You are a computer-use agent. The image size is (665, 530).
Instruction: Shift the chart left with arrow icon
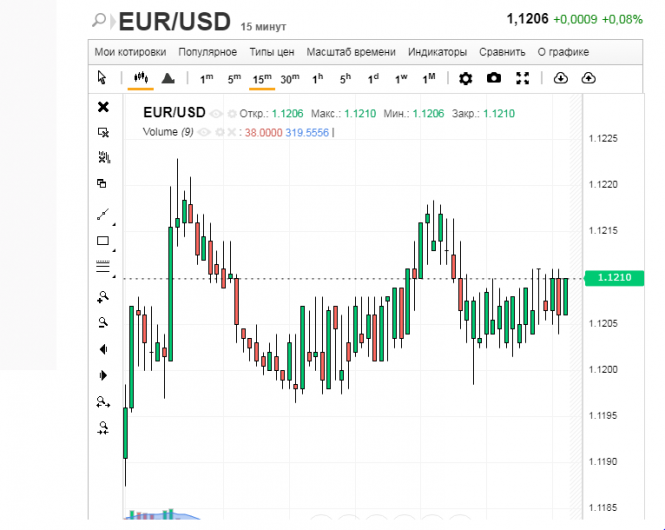[103, 349]
